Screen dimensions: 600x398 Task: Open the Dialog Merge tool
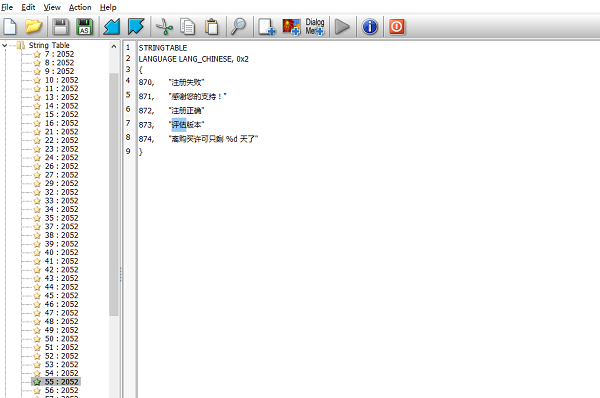point(315,27)
